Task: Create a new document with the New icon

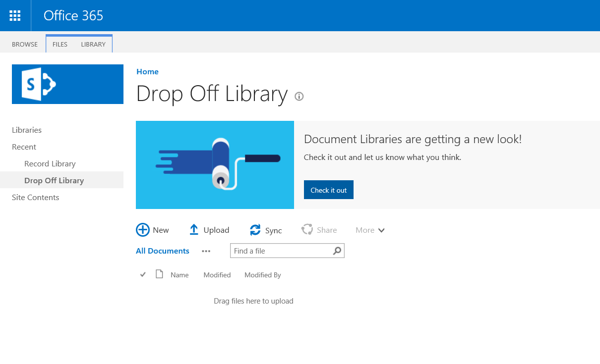Action: [143, 229]
